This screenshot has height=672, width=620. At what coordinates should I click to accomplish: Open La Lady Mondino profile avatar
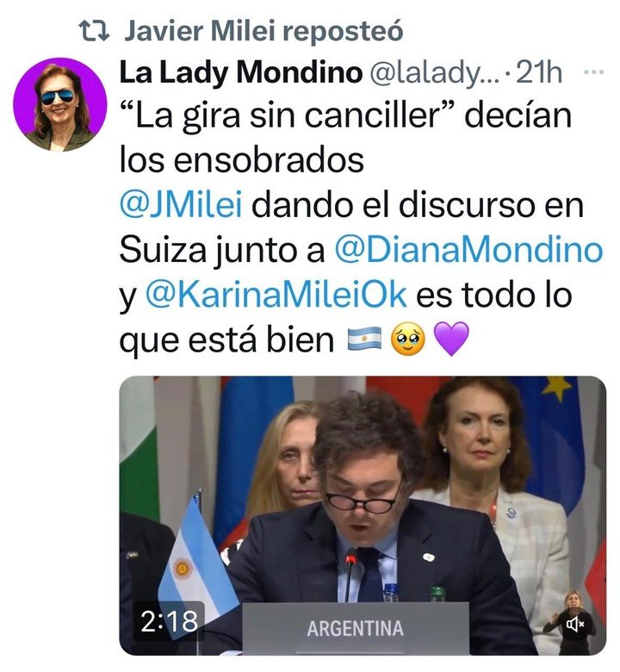point(60,104)
